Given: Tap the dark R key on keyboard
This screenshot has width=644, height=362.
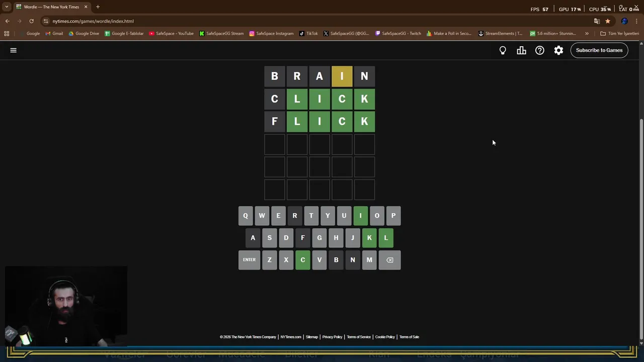Looking at the screenshot, I should click(295, 216).
